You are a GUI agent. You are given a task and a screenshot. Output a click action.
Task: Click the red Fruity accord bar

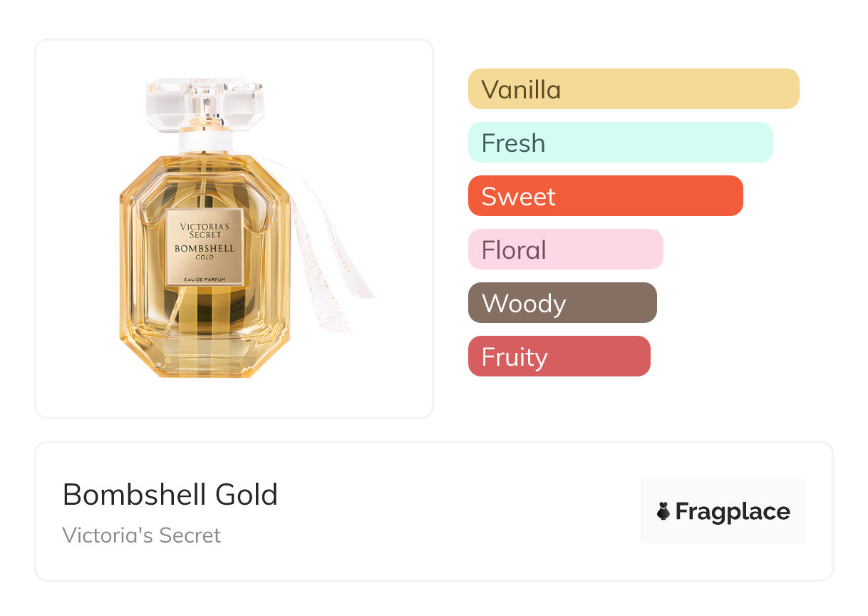(559, 356)
